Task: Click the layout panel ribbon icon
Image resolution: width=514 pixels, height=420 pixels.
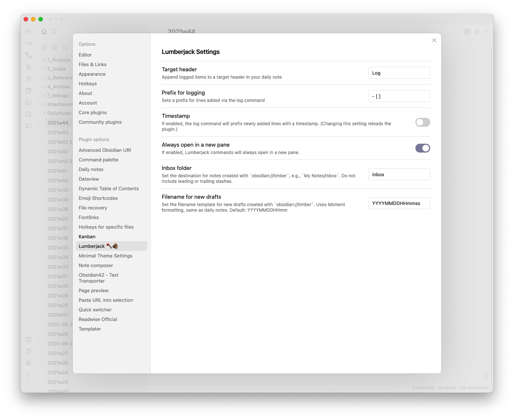Action: tap(28, 126)
